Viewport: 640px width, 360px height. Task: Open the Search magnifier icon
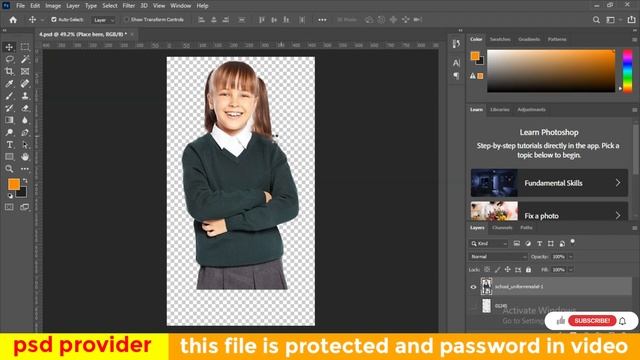(x=596, y=20)
